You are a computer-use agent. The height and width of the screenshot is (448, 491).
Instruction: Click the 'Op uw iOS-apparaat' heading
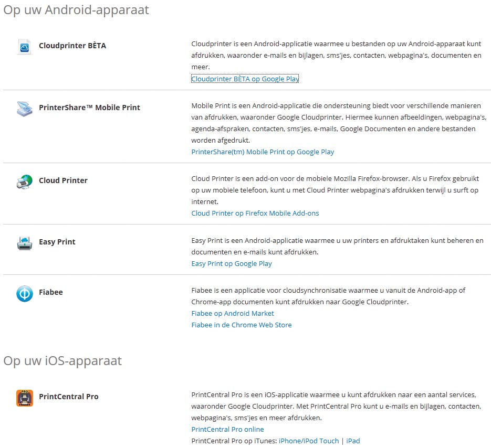[x=62, y=361]
